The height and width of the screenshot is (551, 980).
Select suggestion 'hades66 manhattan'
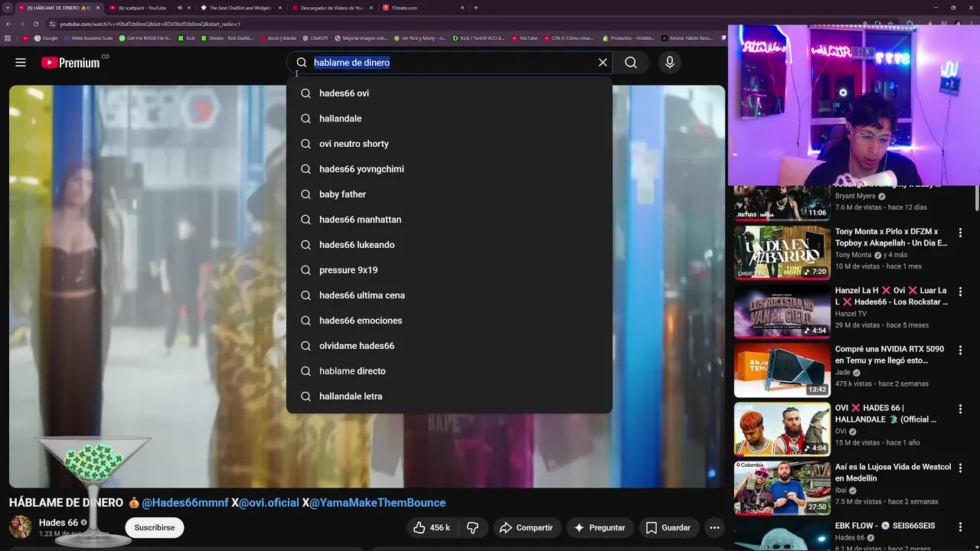(449, 220)
